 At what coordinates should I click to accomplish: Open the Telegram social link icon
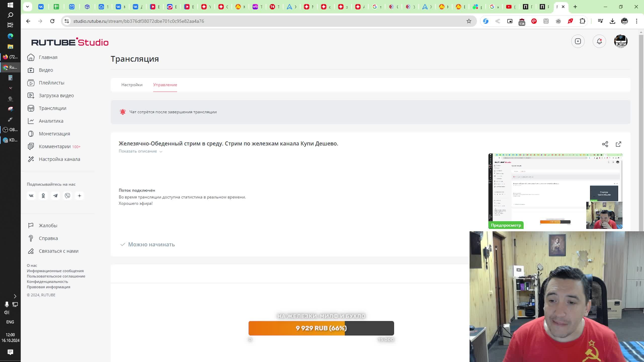pos(55,196)
